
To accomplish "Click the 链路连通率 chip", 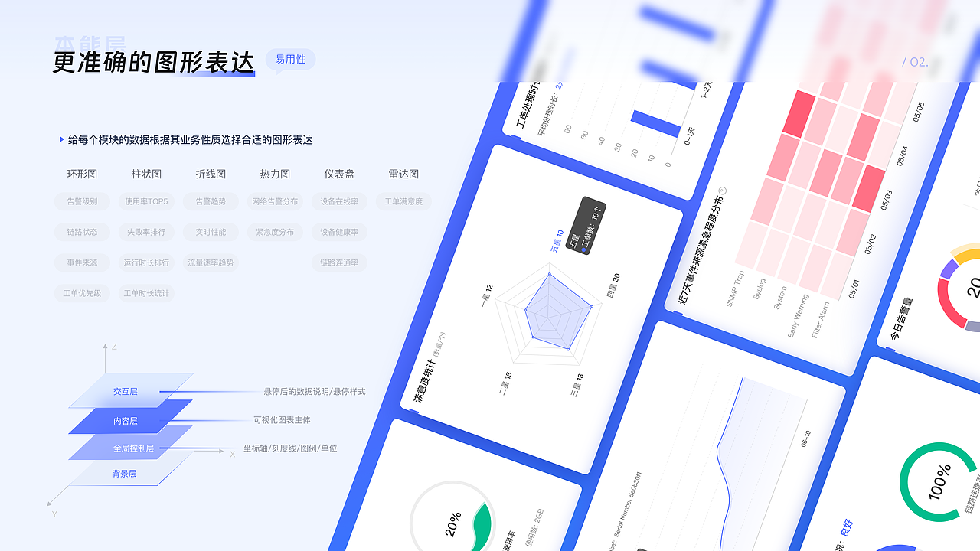I will pos(339,262).
